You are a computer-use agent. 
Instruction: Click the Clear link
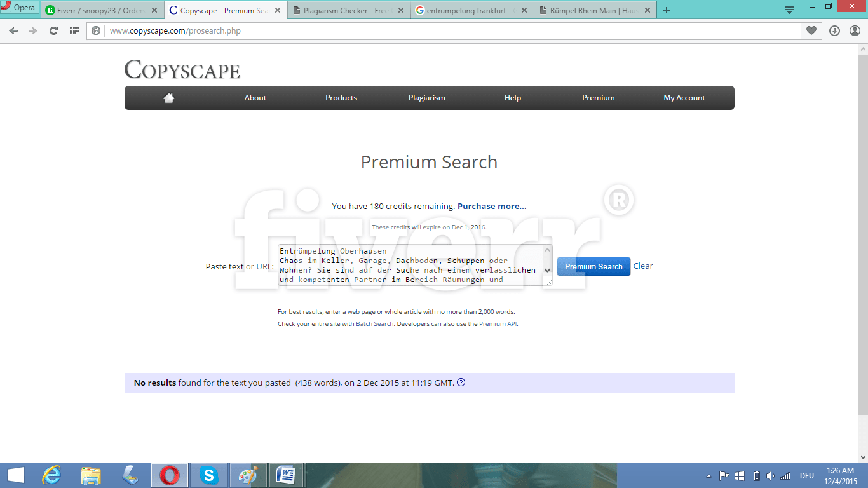643,266
